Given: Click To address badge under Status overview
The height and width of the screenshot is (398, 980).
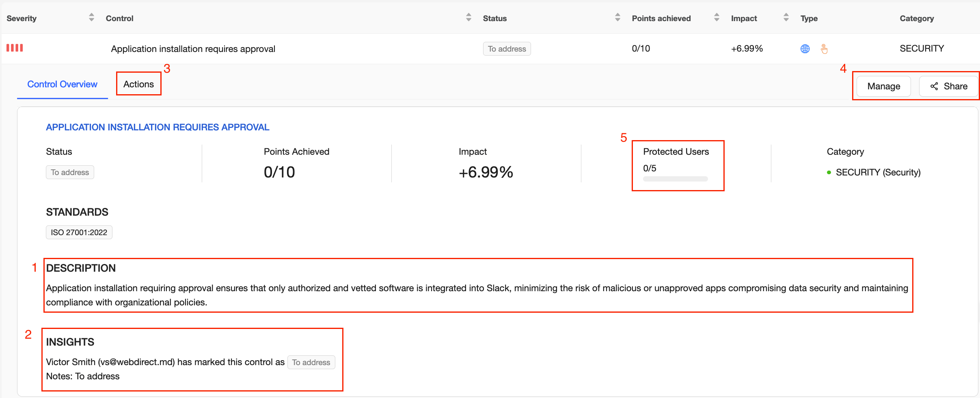Looking at the screenshot, I should [70, 172].
